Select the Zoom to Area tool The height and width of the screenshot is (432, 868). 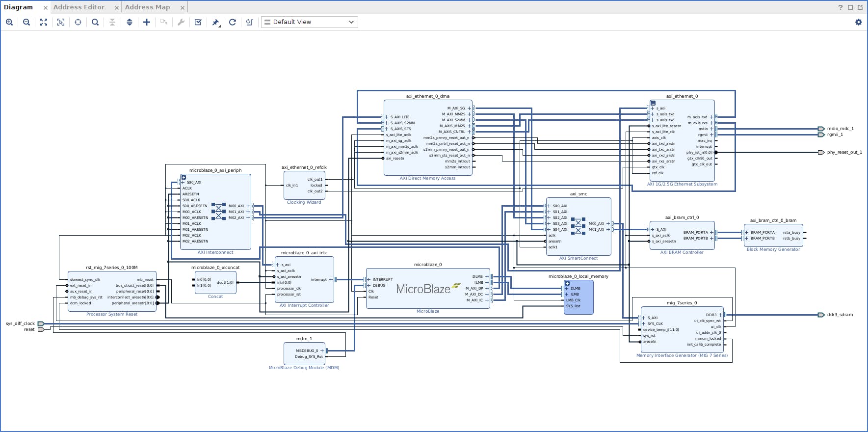pos(61,22)
